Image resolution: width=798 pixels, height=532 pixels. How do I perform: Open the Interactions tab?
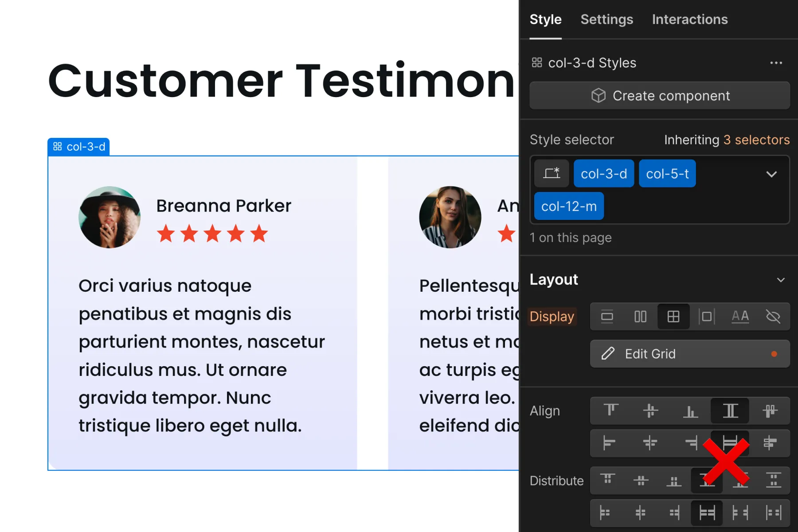(689, 20)
